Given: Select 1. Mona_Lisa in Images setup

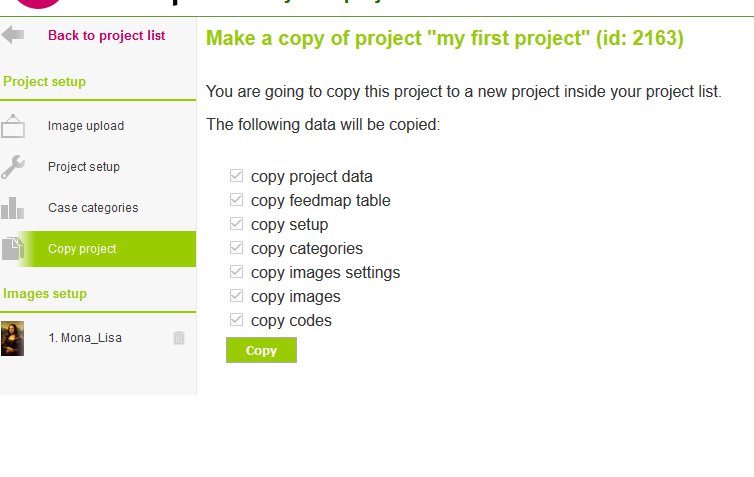Looking at the screenshot, I should 85,338.
